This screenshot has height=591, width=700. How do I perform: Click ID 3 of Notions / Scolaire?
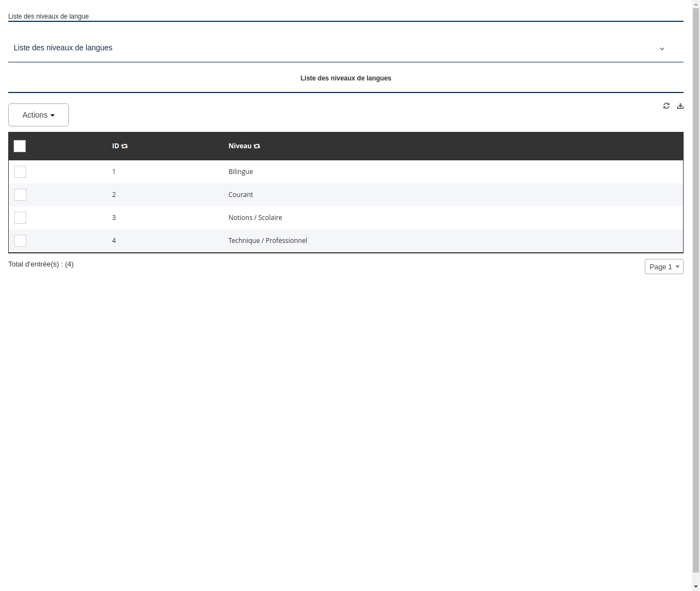pyautogui.click(x=114, y=217)
